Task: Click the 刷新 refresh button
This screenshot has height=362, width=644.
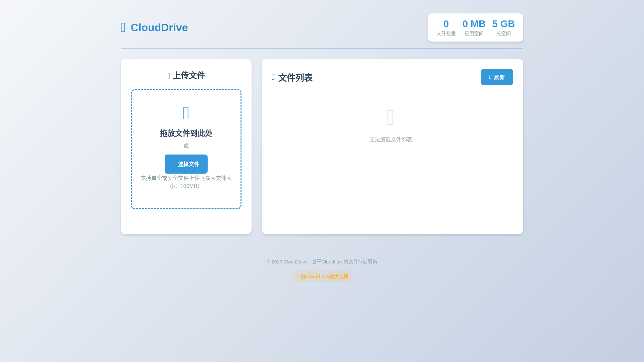Action: tap(497, 77)
